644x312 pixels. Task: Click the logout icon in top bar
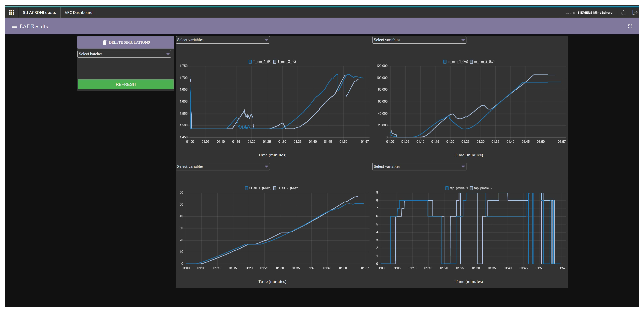pyautogui.click(x=635, y=12)
